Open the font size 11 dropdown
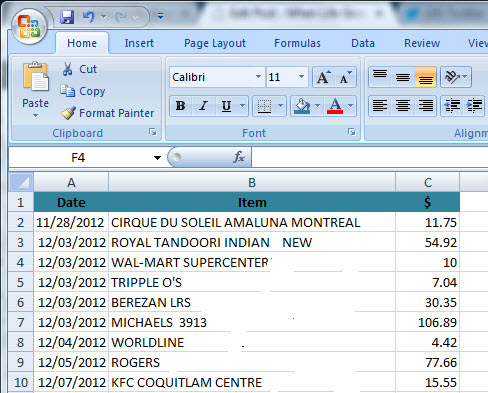Viewport: 488px width, 393px height. coord(301,77)
